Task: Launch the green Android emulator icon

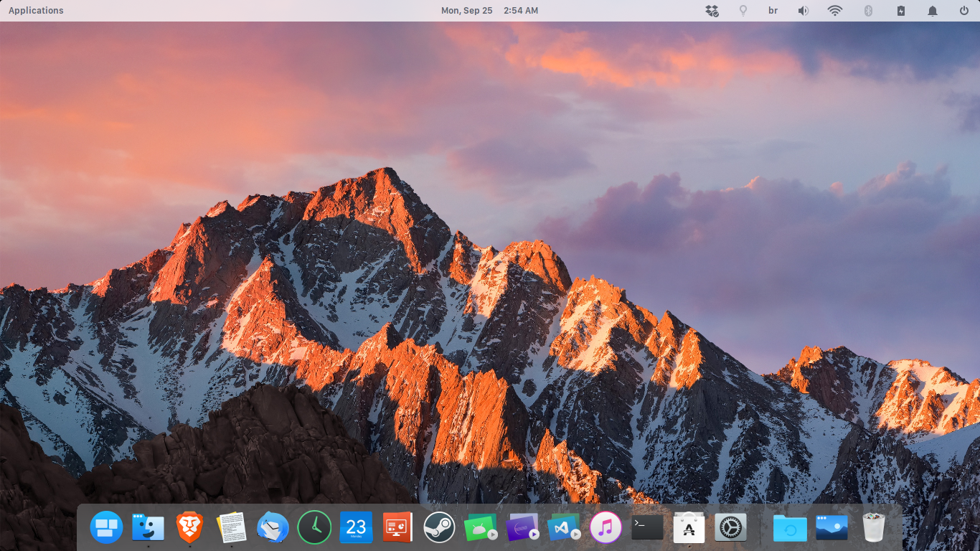Action: pos(481,527)
